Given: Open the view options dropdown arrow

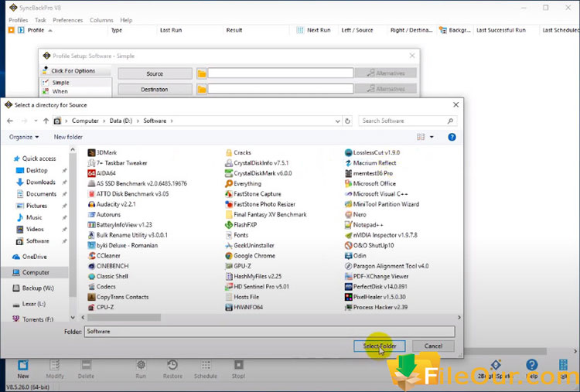Looking at the screenshot, I should tap(432, 137).
